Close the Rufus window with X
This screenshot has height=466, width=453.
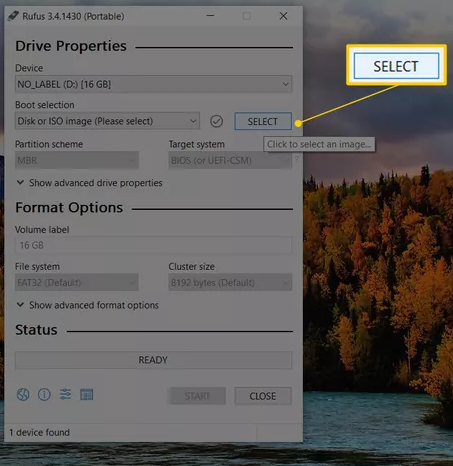tap(283, 16)
